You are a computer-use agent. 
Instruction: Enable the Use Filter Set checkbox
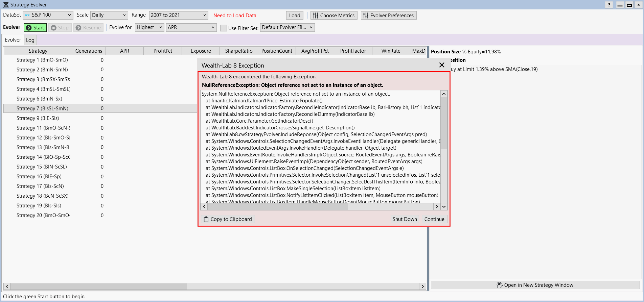pyautogui.click(x=223, y=28)
